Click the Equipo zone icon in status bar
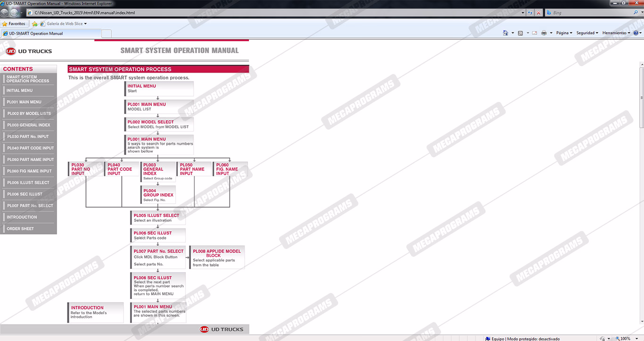The image size is (644, 341). point(487,339)
